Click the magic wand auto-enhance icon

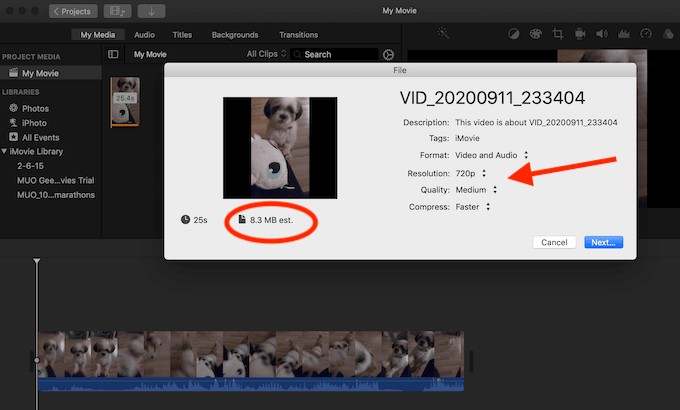(443, 33)
